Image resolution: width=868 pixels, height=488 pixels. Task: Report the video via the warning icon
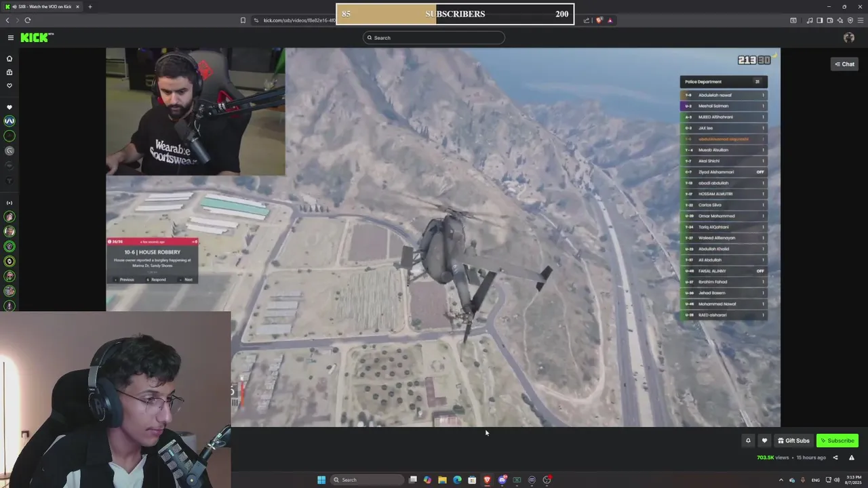[852, 457]
